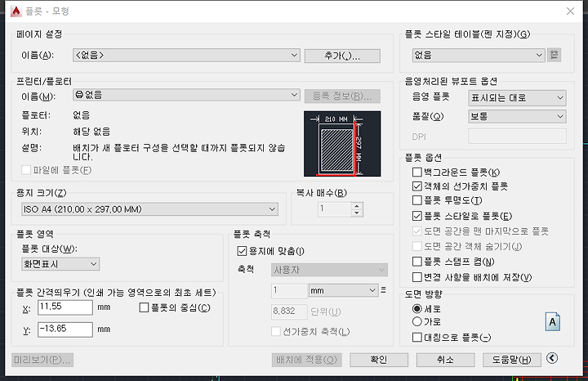The image size is (588, 381).
Task: Click the 등록 정보 properties button
Action: click(342, 96)
